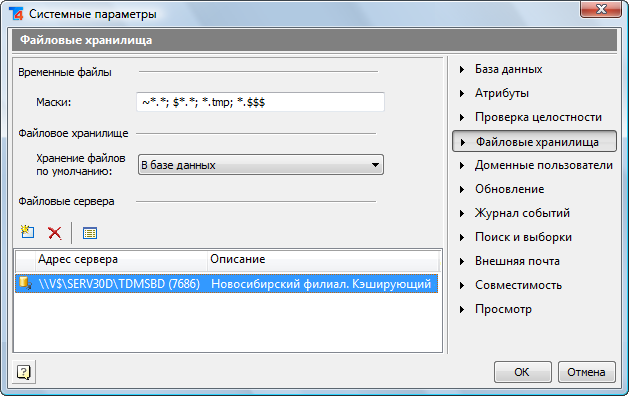Expand the Журнал событий arrow
The image size is (629, 396).
pyautogui.click(x=462, y=213)
